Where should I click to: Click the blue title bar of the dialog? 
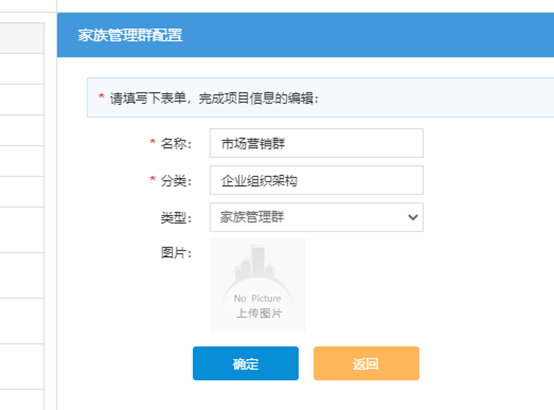[x=305, y=35]
